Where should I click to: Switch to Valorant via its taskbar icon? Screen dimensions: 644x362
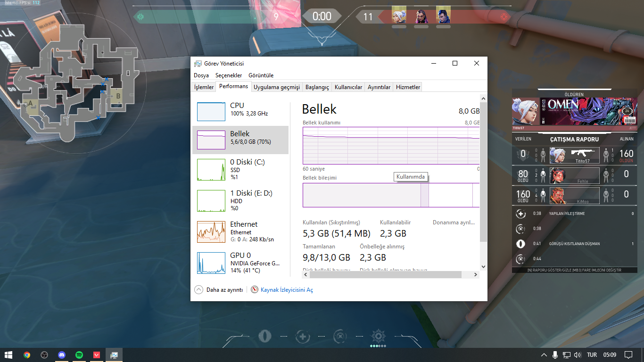97,355
